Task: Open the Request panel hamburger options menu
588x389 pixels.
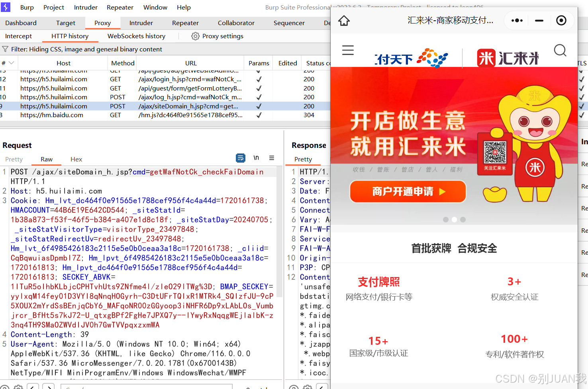Action: click(x=272, y=158)
